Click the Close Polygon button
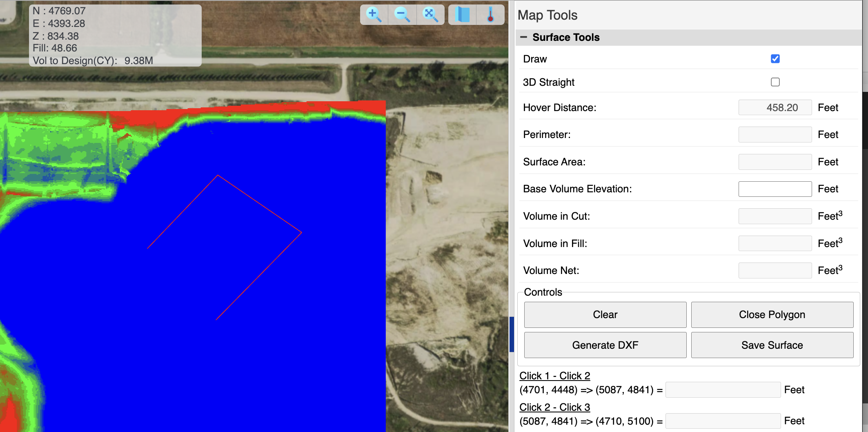This screenshot has height=432, width=868. pyautogui.click(x=772, y=315)
